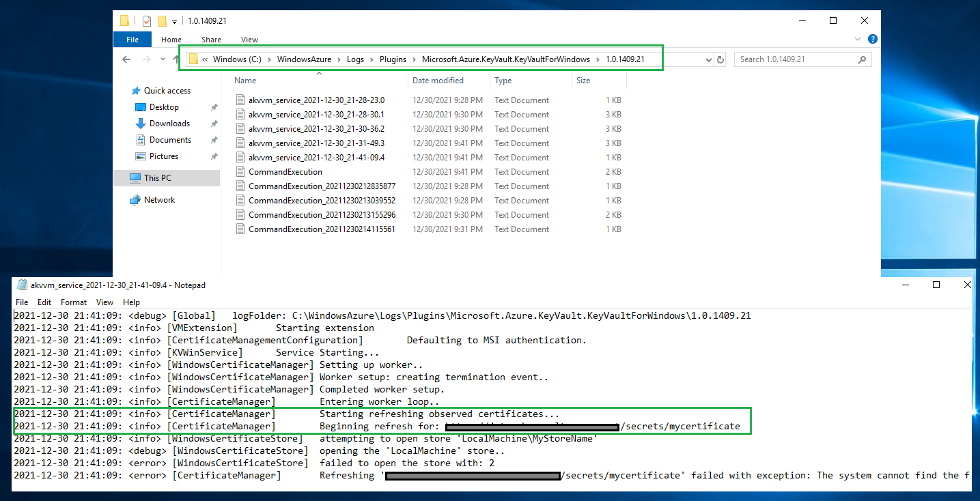Click inside the Search 1.0.1409.21 box
The width and height of the screenshot is (980, 501).
(x=785, y=59)
